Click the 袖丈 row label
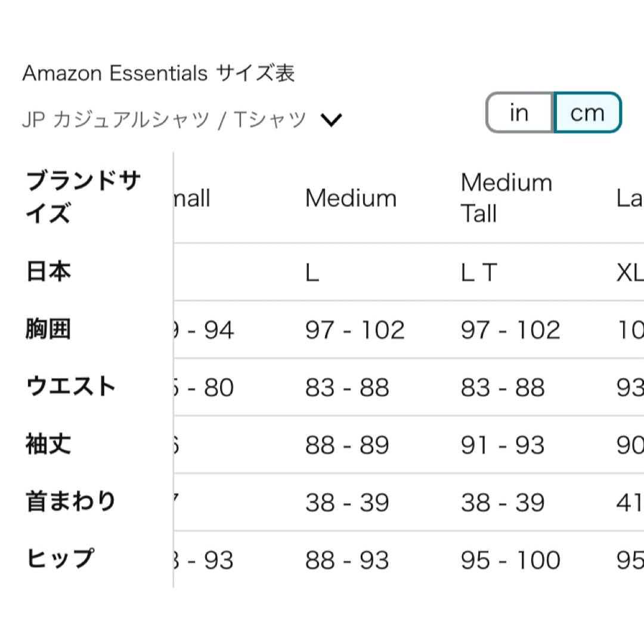 48,444
